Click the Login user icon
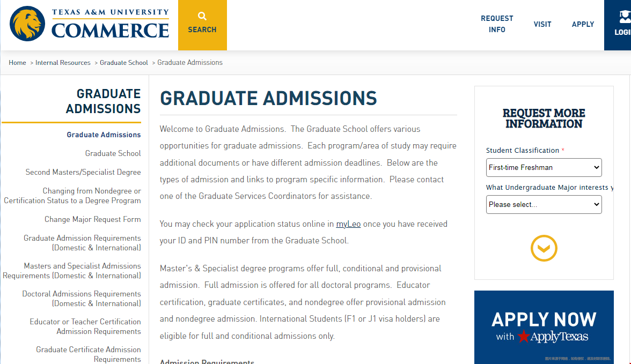 click(623, 17)
